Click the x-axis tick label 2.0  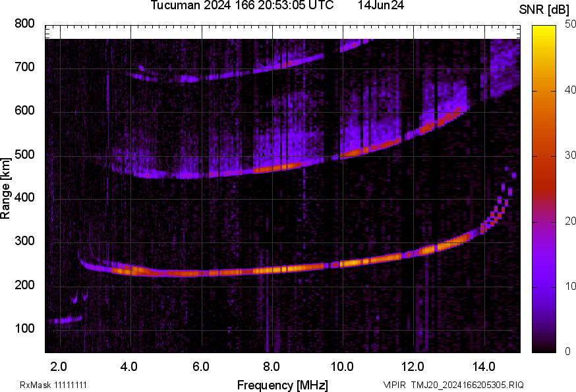point(59,367)
